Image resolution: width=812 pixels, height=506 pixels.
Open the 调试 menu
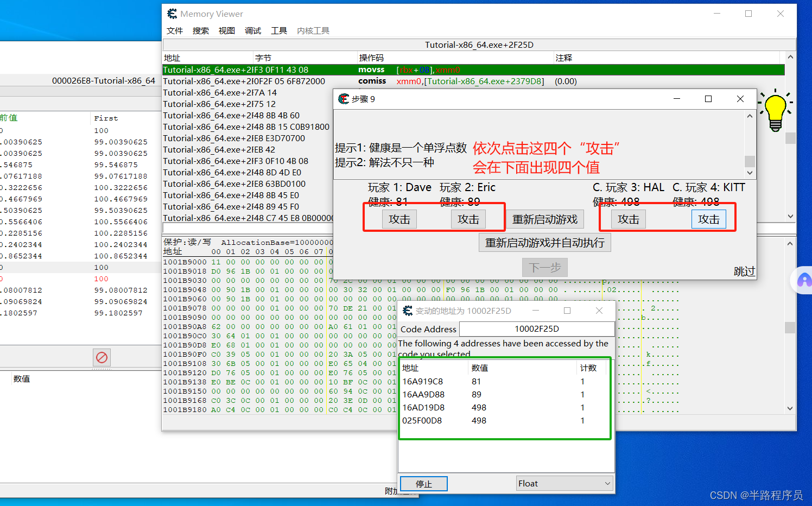click(253, 30)
